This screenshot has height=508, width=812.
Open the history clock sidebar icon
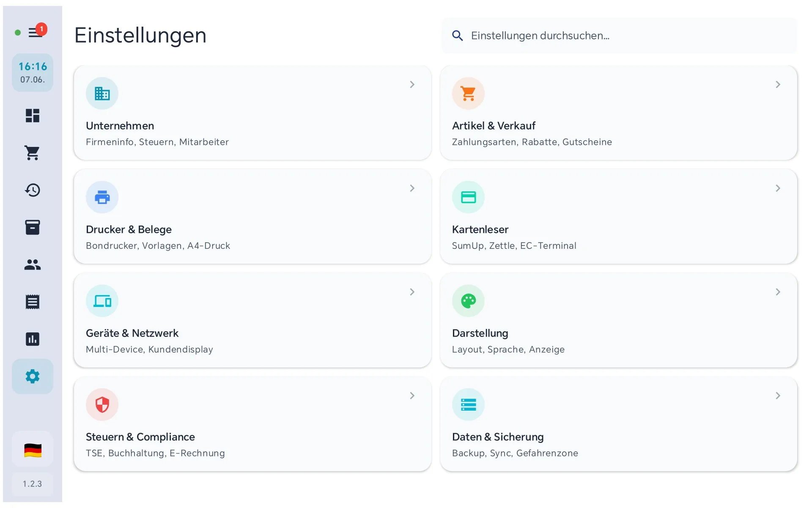pyautogui.click(x=33, y=190)
